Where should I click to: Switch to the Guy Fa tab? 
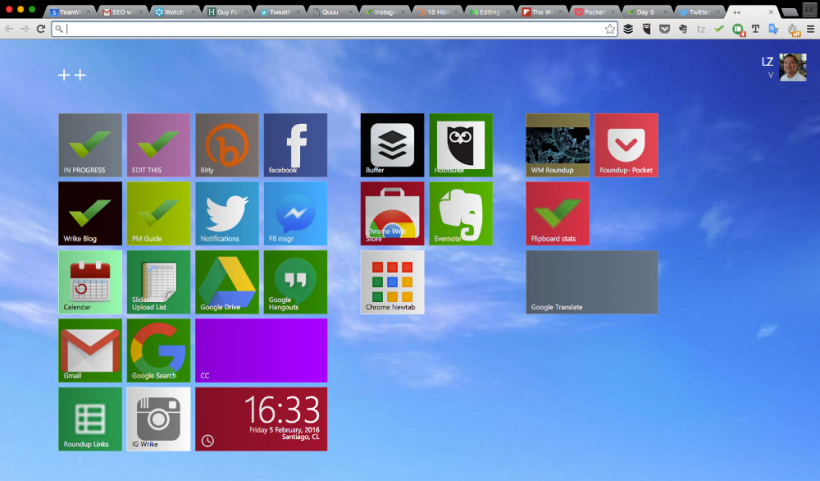(227, 12)
